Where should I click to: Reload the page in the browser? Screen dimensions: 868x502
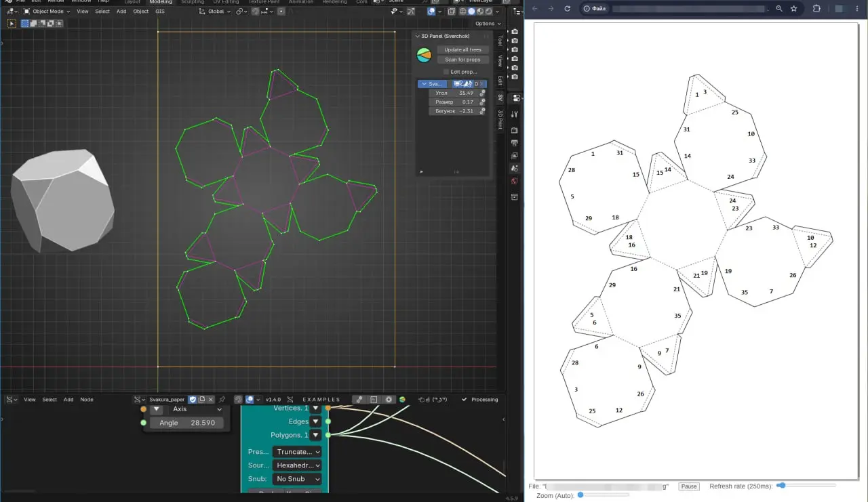(568, 9)
